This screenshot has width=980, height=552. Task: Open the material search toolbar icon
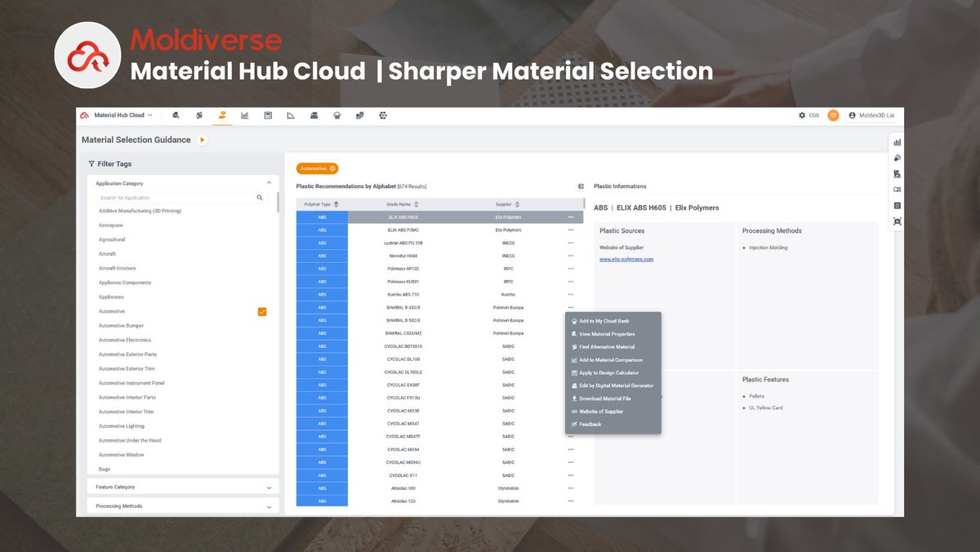(x=176, y=115)
